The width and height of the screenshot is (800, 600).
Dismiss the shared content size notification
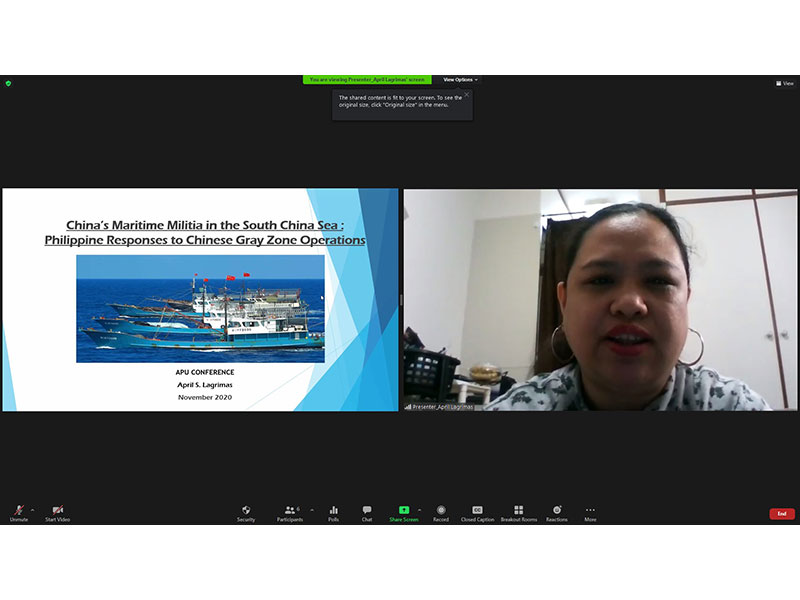pos(466,94)
